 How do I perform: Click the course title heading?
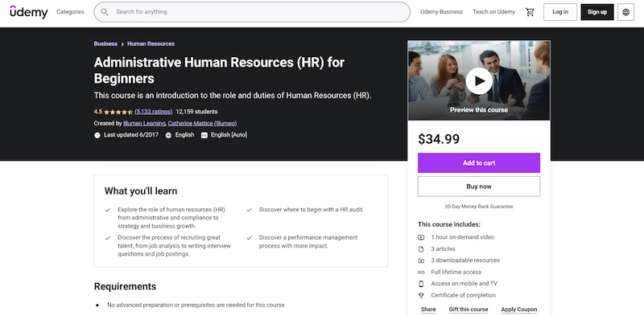tap(219, 70)
